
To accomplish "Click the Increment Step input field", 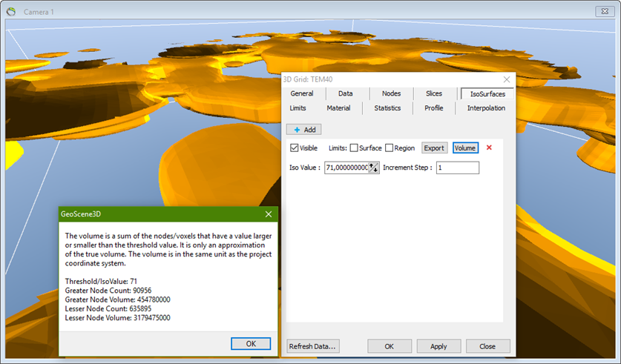I will click(458, 168).
